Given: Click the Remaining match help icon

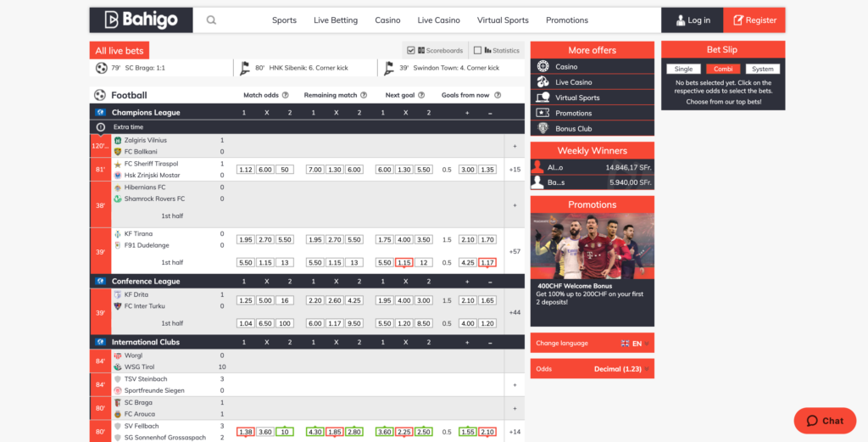Looking at the screenshot, I should point(364,95).
